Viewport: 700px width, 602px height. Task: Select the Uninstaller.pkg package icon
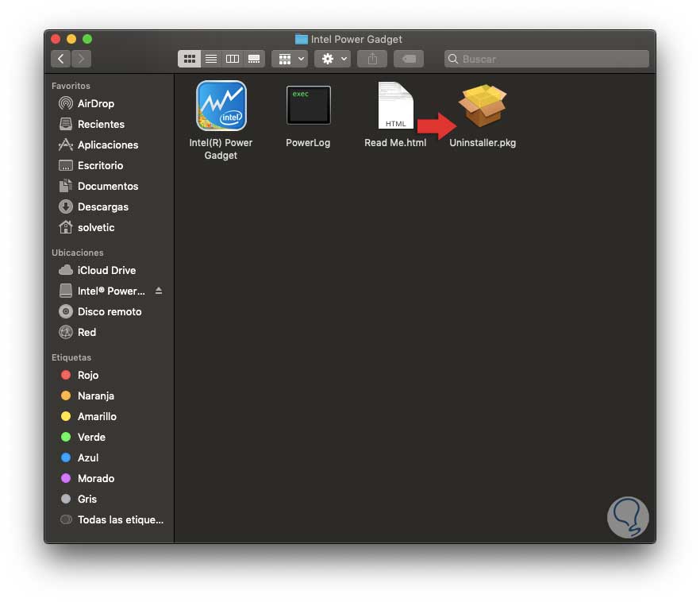coord(483,106)
